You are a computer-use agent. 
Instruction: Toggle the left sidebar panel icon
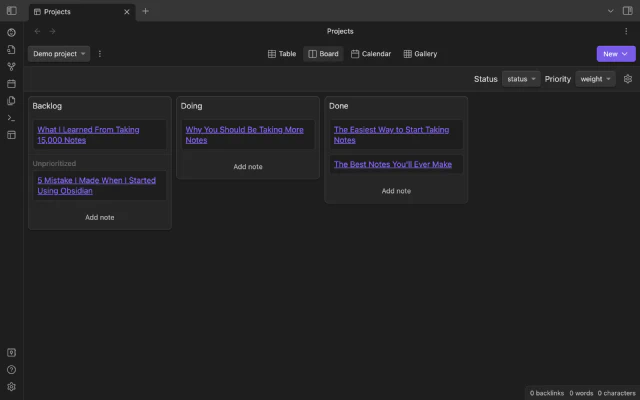click(x=11, y=11)
